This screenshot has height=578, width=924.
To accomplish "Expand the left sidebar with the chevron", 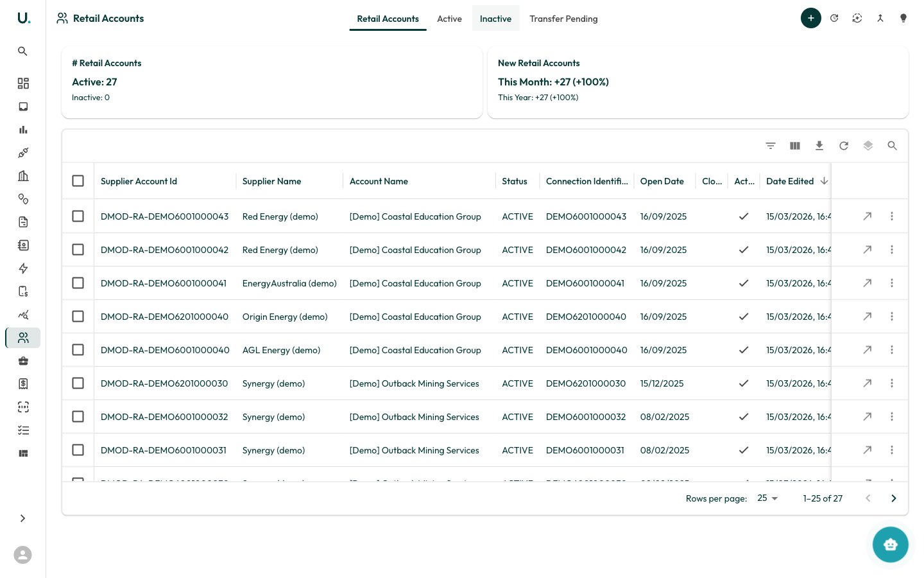I will (22, 518).
